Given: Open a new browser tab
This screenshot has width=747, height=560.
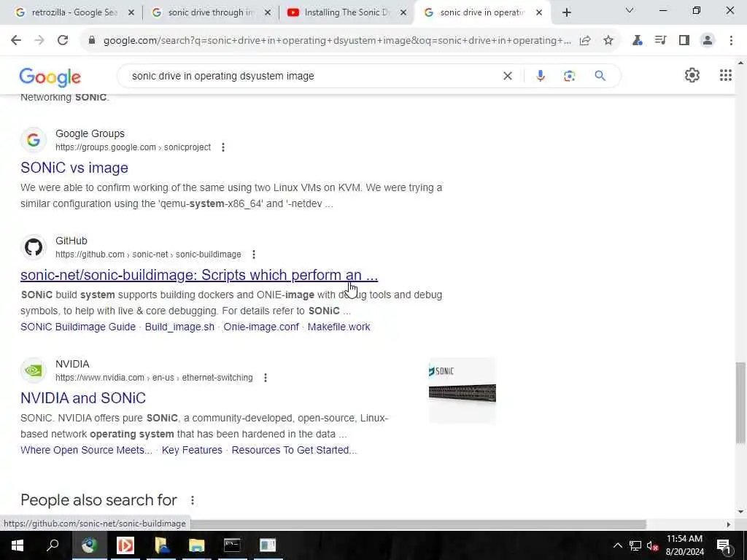Looking at the screenshot, I should pyautogui.click(x=566, y=13).
